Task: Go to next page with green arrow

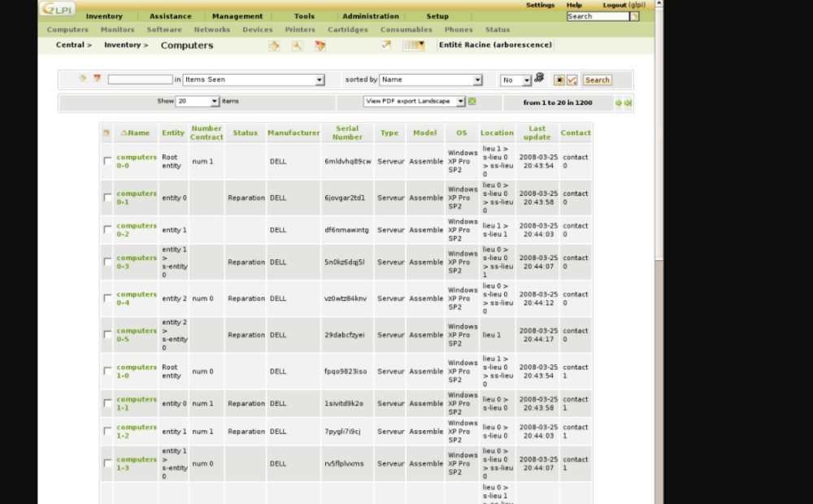Action: [618, 102]
